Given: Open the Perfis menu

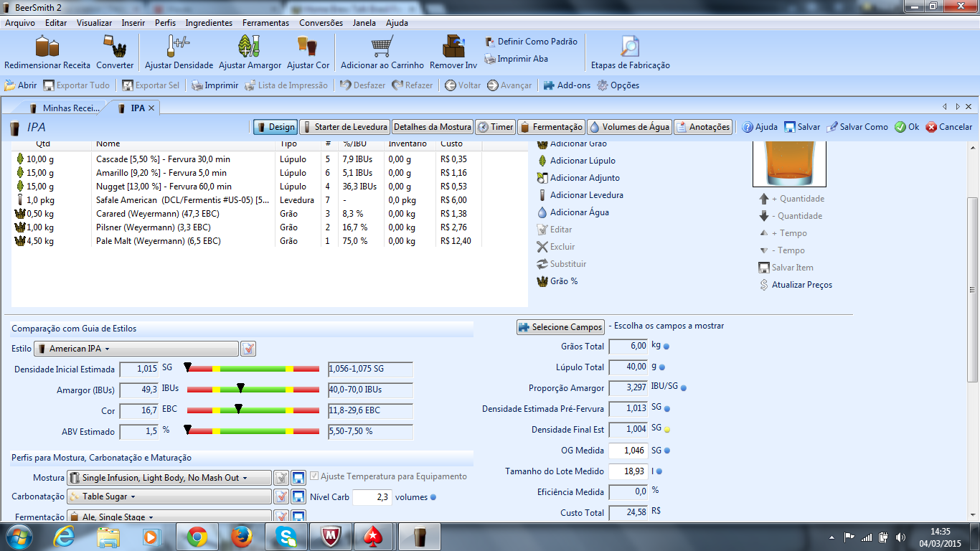Looking at the screenshot, I should (165, 23).
